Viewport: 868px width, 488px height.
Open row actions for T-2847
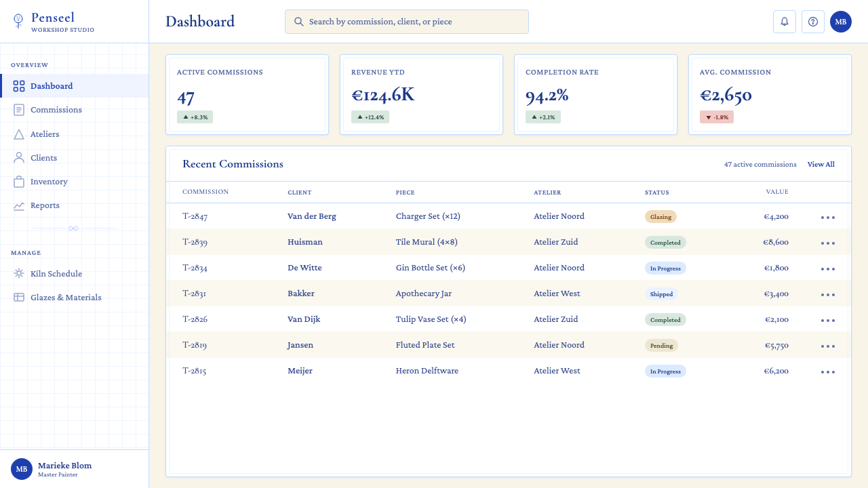pos(828,217)
